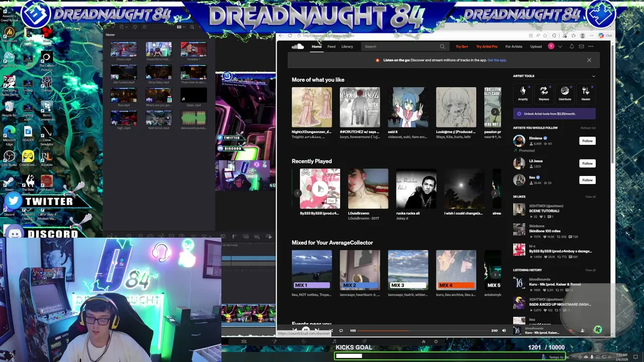644x362 pixels.
Task: Mute the SoundCloud player volume icon
Action: click(x=504, y=330)
